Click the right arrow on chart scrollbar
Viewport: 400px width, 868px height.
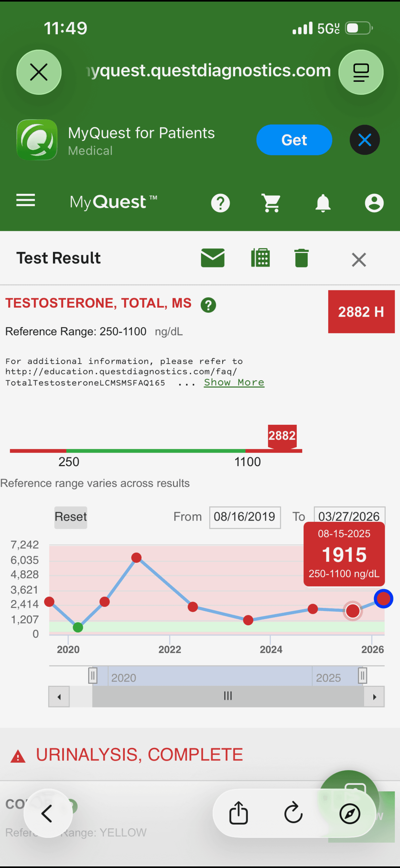(x=374, y=696)
